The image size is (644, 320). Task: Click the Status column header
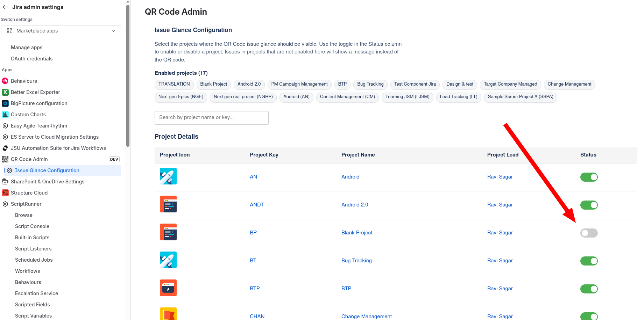click(x=588, y=155)
